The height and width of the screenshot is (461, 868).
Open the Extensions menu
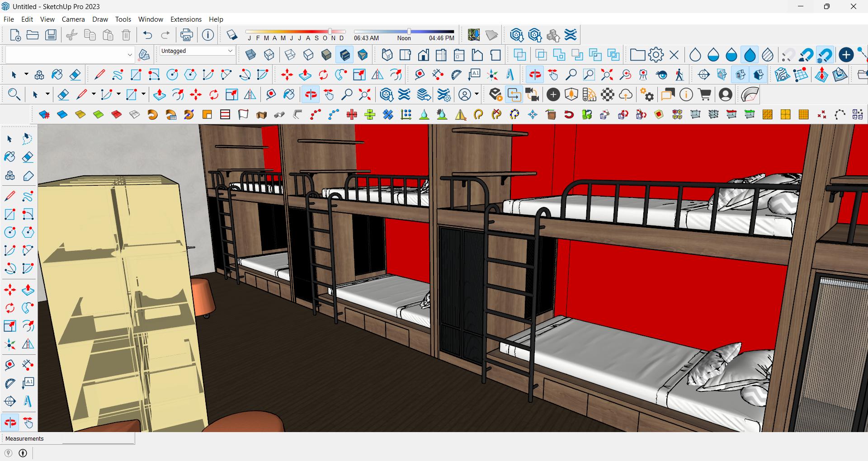pos(186,19)
